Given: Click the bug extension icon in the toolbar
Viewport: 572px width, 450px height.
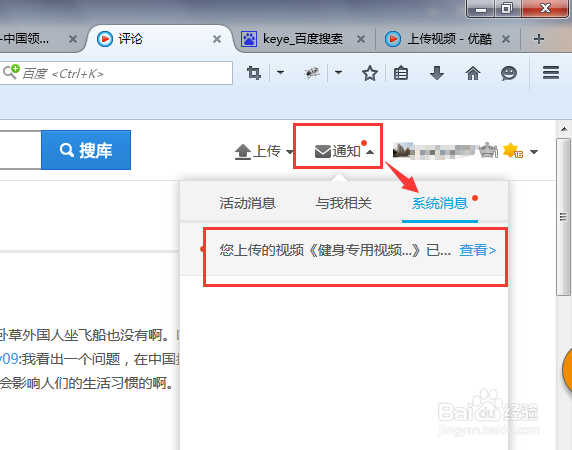Looking at the screenshot, I should [x=312, y=73].
